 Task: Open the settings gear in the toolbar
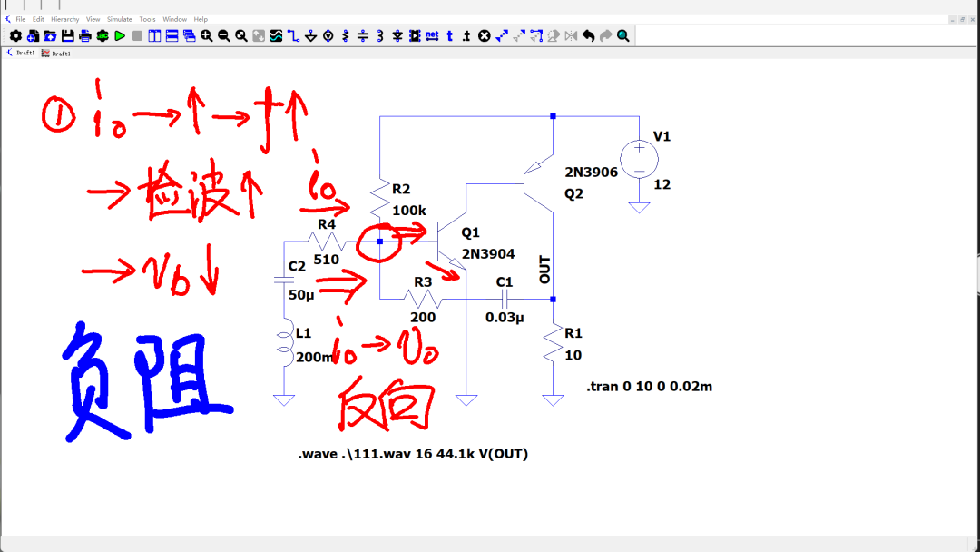[x=15, y=36]
